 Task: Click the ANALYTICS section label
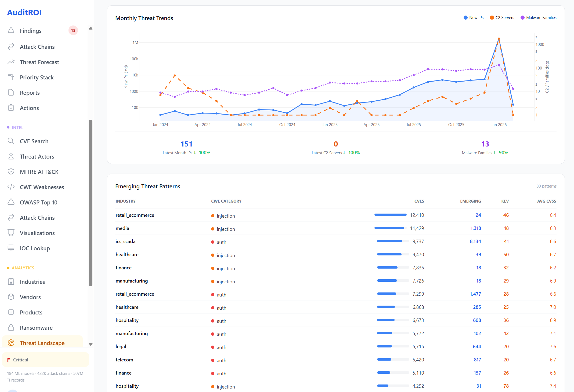pos(23,268)
